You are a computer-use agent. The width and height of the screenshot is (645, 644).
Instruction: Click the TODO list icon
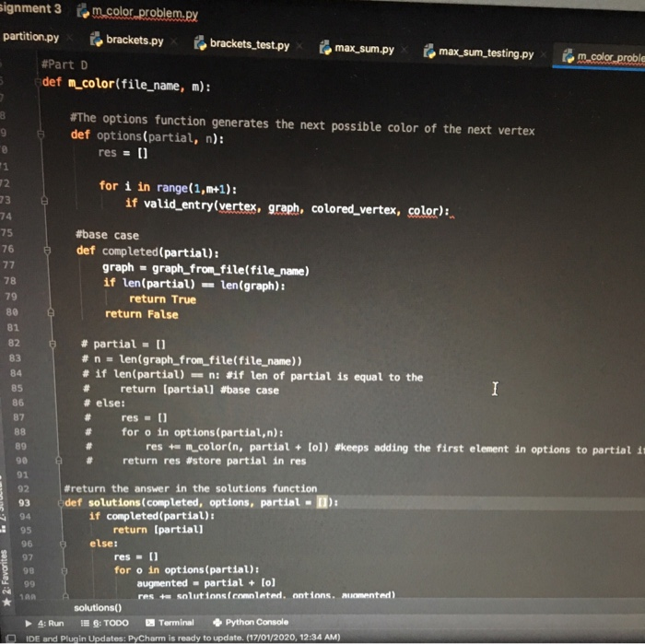pyautogui.click(x=85, y=623)
